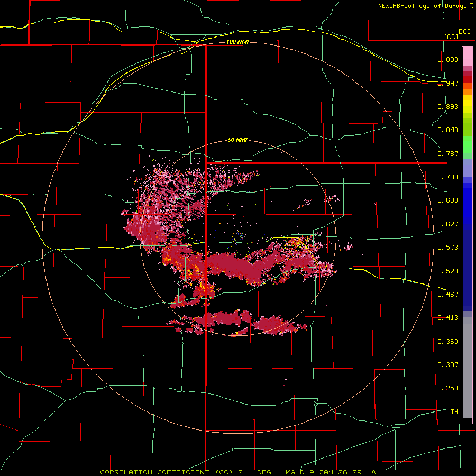Screen dimensions: 476x476
Task: Click the 0.253 value on the color scale
Action: point(448,388)
